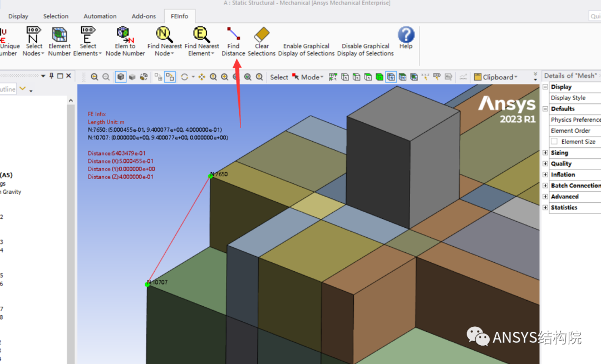Viewport: 601px width, 364px height.
Task: Expand the Advanced section
Action: pos(545,196)
